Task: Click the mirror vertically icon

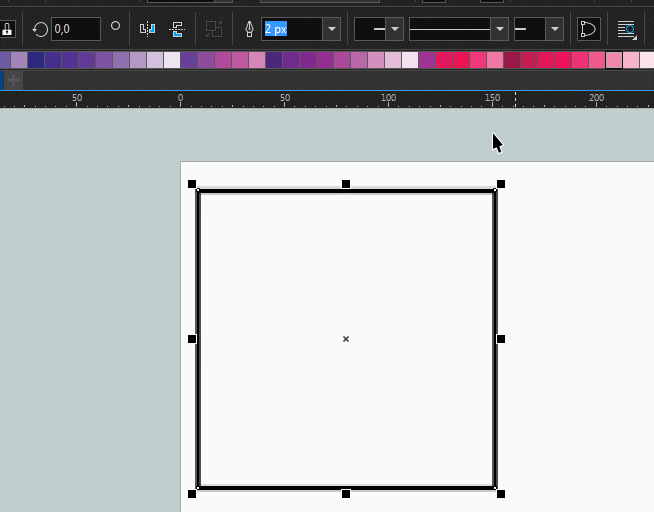Action: (177, 29)
